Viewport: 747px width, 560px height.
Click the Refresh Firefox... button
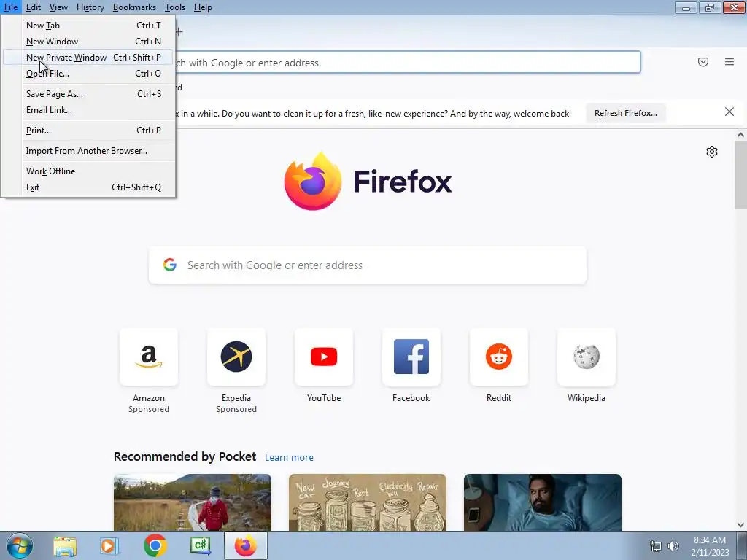(625, 113)
